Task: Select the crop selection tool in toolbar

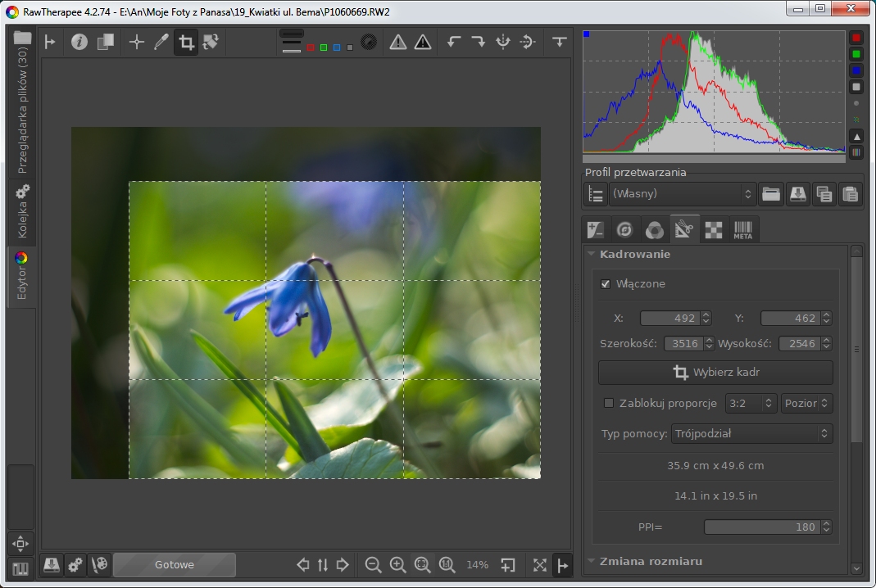Action: (x=187, y=42)
